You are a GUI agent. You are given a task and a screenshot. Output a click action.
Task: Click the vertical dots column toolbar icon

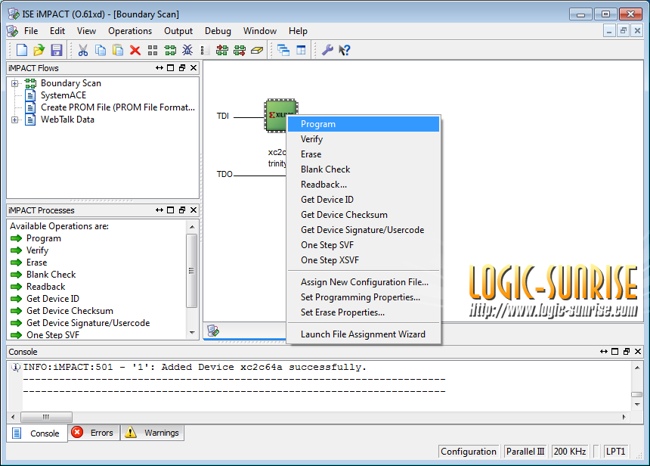(204, 50)
